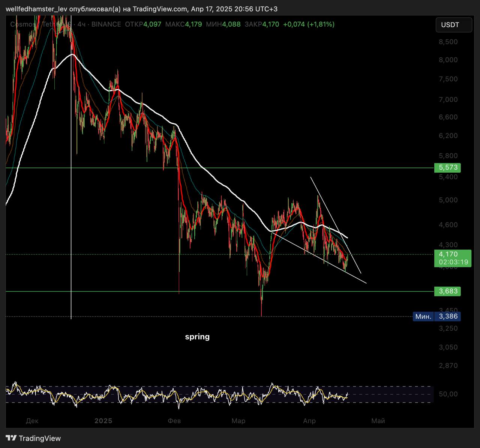Click the 5,000 price axis value
480x448 pixels.
[448, 200]
